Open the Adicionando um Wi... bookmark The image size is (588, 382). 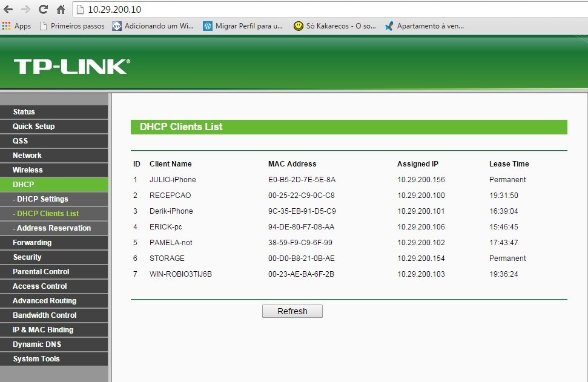[x=153, y=26]
